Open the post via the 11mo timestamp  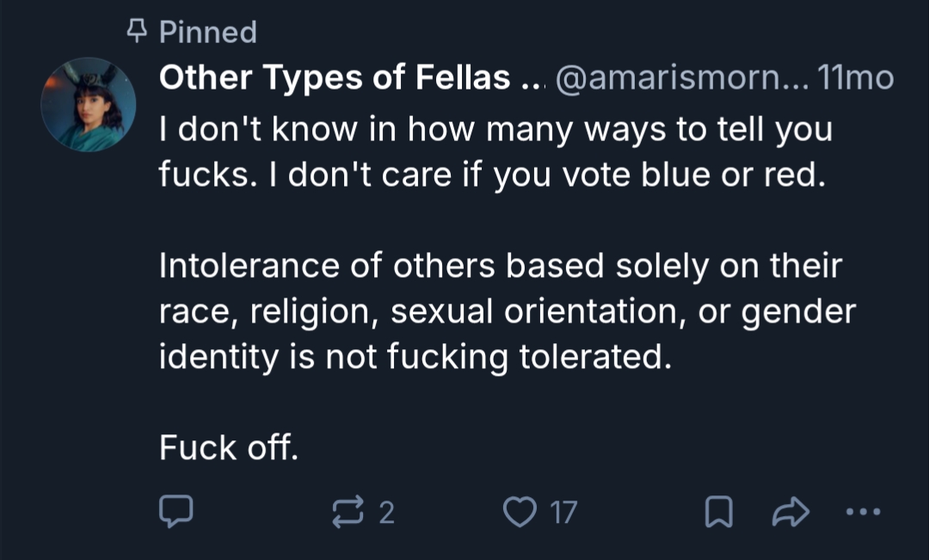coord(856,79)
